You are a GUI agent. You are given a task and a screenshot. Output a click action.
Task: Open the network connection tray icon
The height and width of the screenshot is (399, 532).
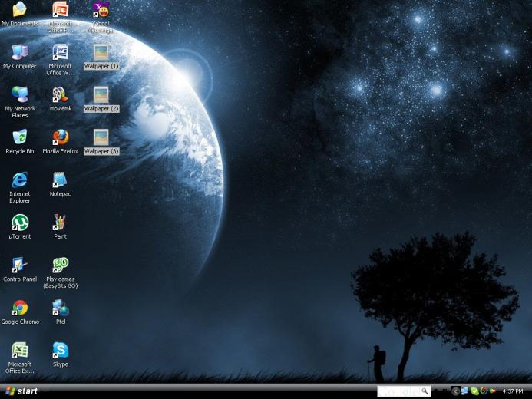point(464,391)
